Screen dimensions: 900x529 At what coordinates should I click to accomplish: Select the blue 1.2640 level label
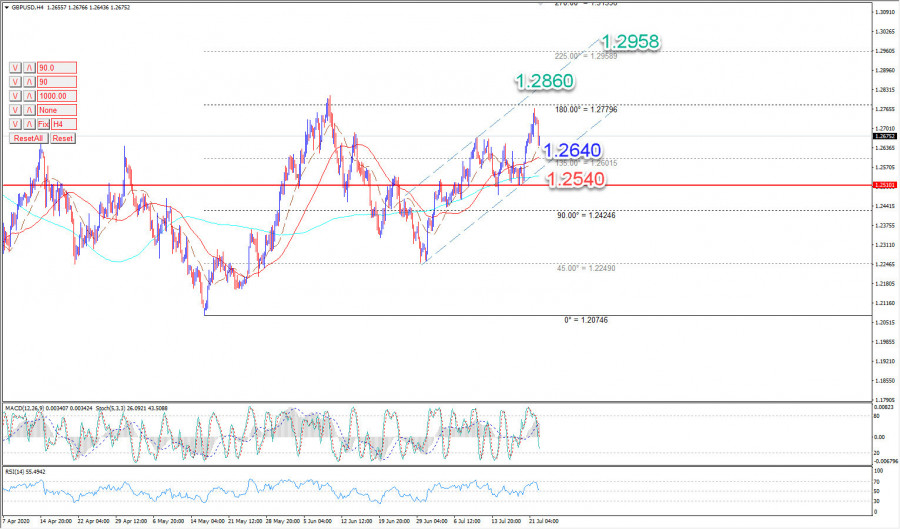click(571, 151)
